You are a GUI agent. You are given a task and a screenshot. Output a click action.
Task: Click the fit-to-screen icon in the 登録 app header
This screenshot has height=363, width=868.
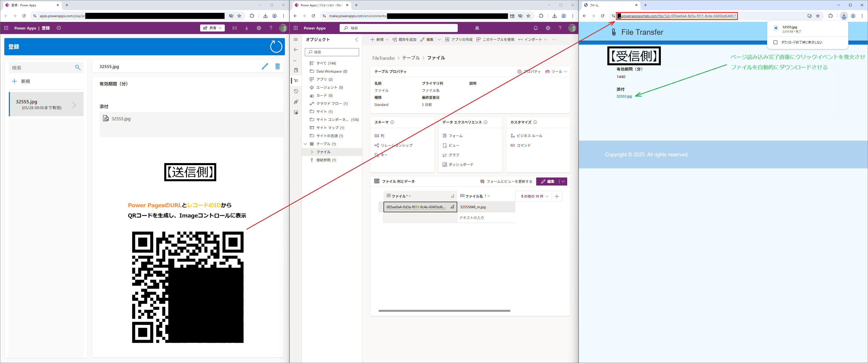tap(234, 28)
